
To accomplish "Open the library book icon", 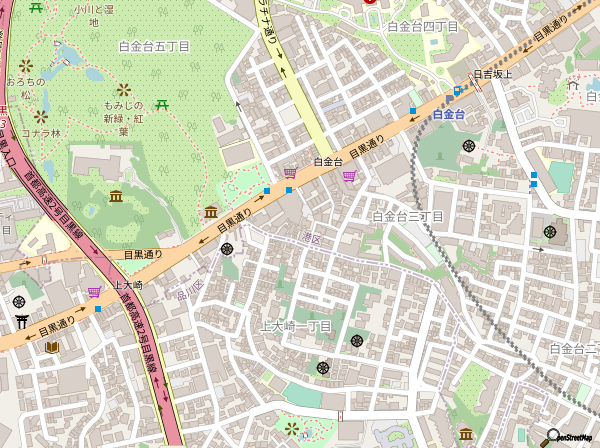I will [52, 347].
